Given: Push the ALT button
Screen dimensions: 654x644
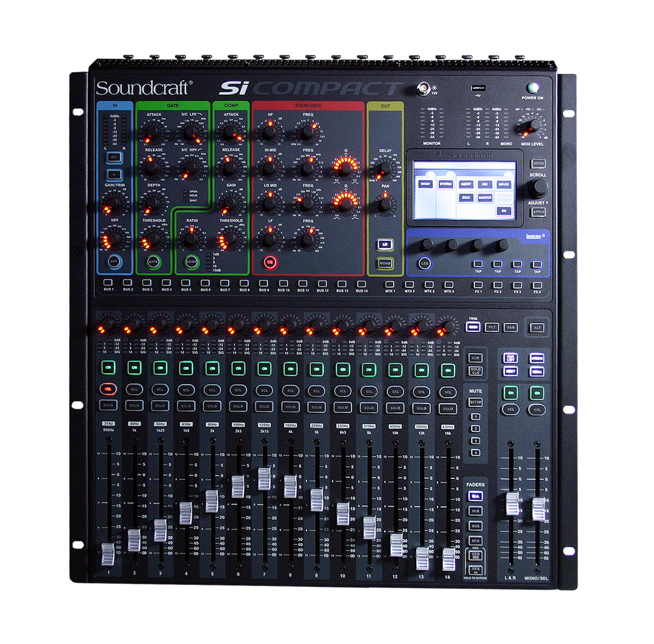Looking at the screenshot, I should (537, 328).
